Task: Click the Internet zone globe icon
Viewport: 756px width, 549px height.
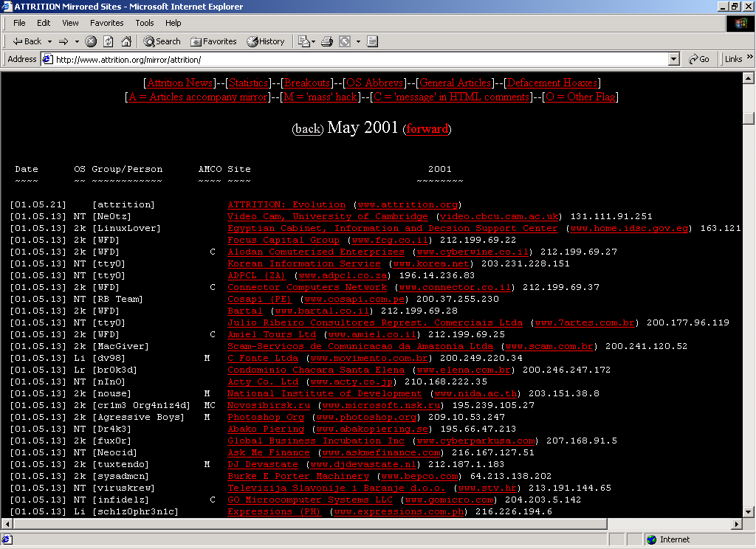Action: pyautogui.click(x=652, y=539)
